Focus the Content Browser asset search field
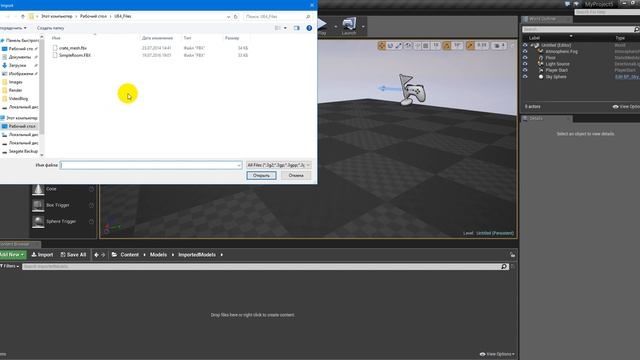The image size is (640, 360). pos(261,267)
